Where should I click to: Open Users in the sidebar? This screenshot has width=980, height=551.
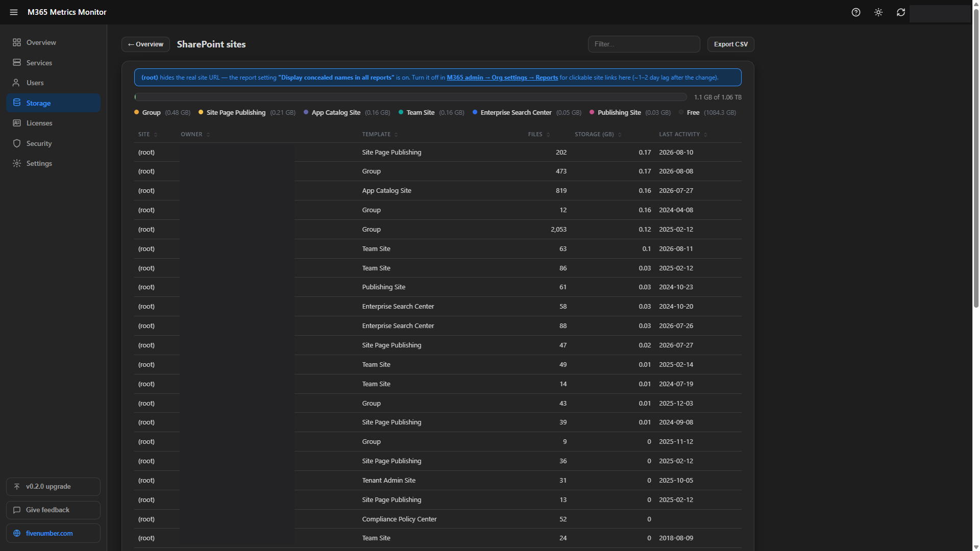[x=53, y=83]
